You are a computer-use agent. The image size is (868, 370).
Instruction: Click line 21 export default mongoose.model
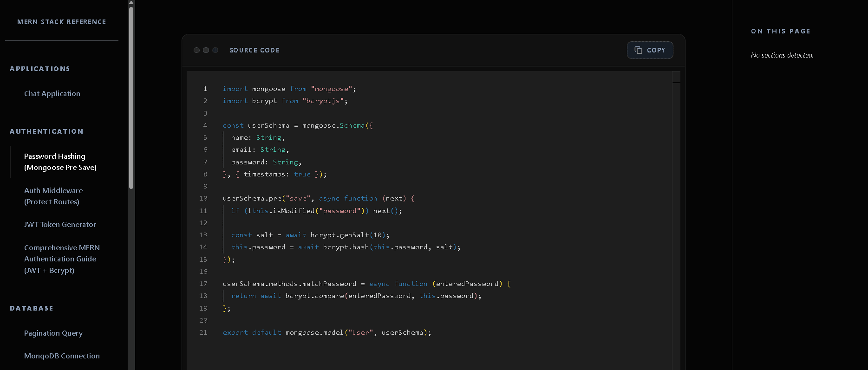click(327, 332)
